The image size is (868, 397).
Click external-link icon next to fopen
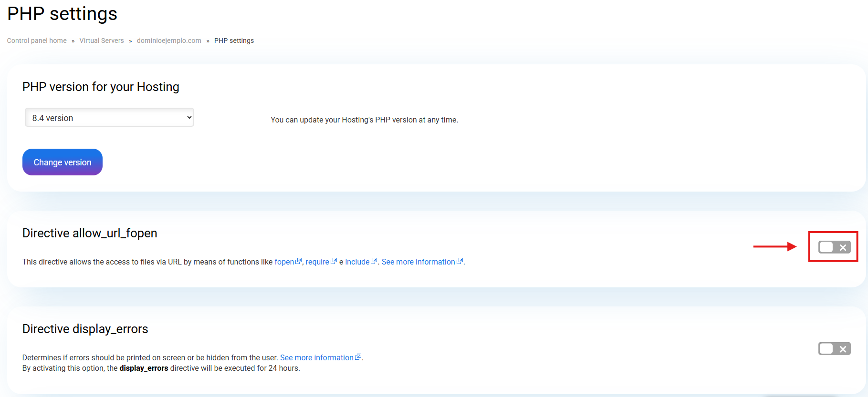point(299,261)
